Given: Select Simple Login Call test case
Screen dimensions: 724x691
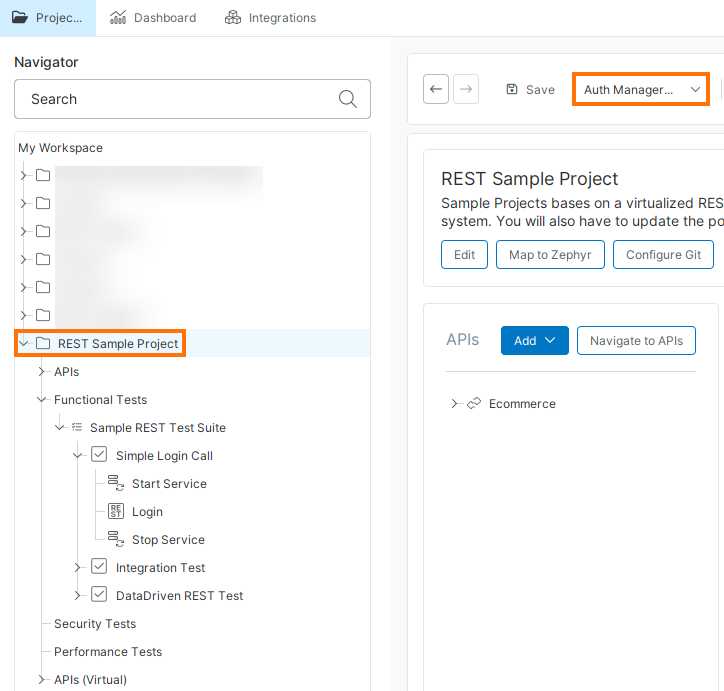Looking at the screenshot, I should [x=164, y=456].
